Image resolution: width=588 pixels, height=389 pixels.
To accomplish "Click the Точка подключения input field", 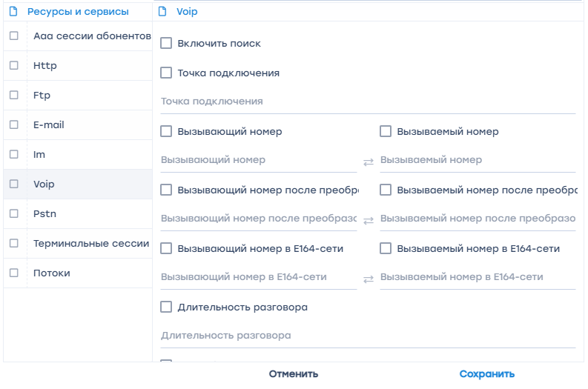I will [367, 102].
